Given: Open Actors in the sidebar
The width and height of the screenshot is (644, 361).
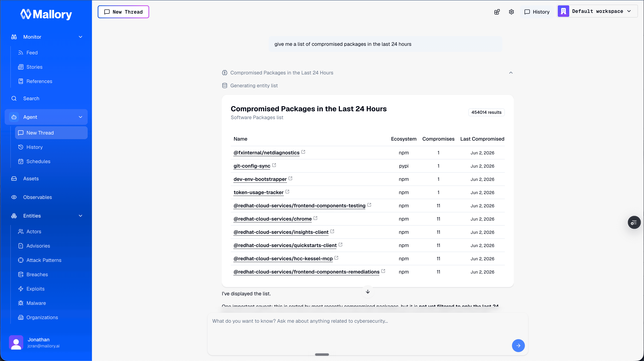Looking at the screenshot, I should 51,231.
